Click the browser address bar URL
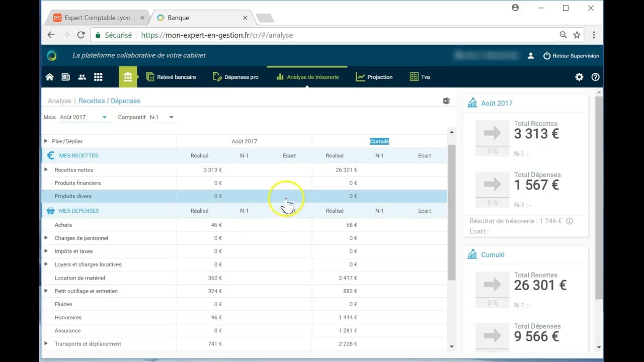 [x=214, y=35]
